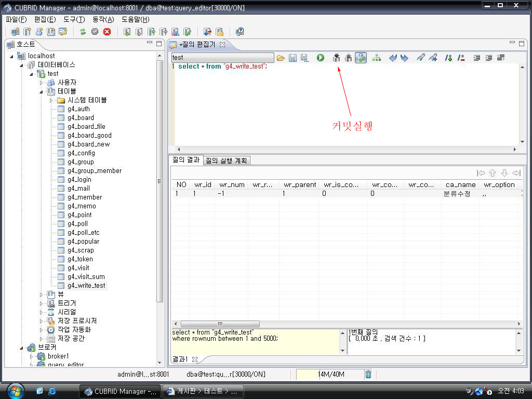Click the commit icon in query editor toolbar
This screenshot has height=399, width=532.
(336, 58)
